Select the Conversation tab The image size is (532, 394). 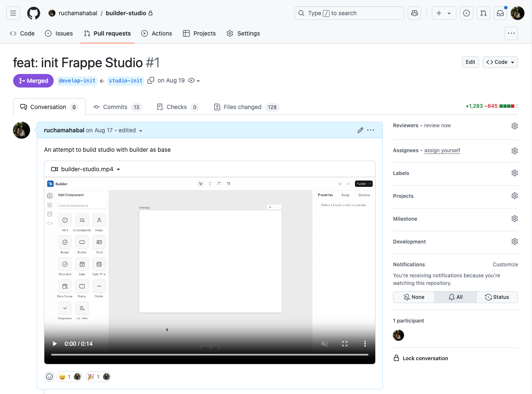tap(49, 107)
